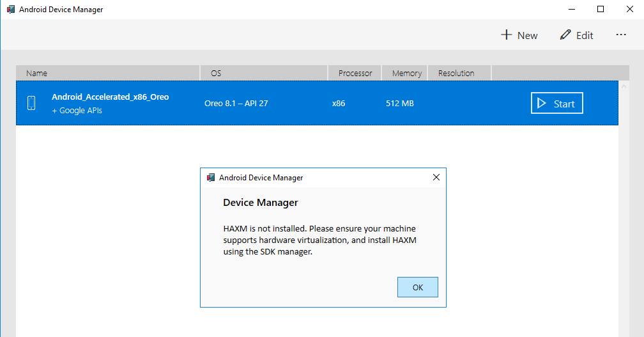Screen dimensions: 644x337
Task: Click the Device Manager dialog heading
Action: (x=261, y=203)
